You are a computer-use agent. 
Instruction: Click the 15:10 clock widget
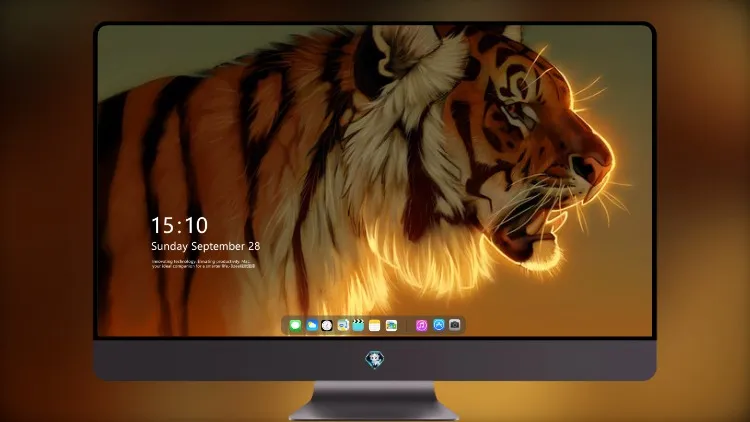[179, 225]
